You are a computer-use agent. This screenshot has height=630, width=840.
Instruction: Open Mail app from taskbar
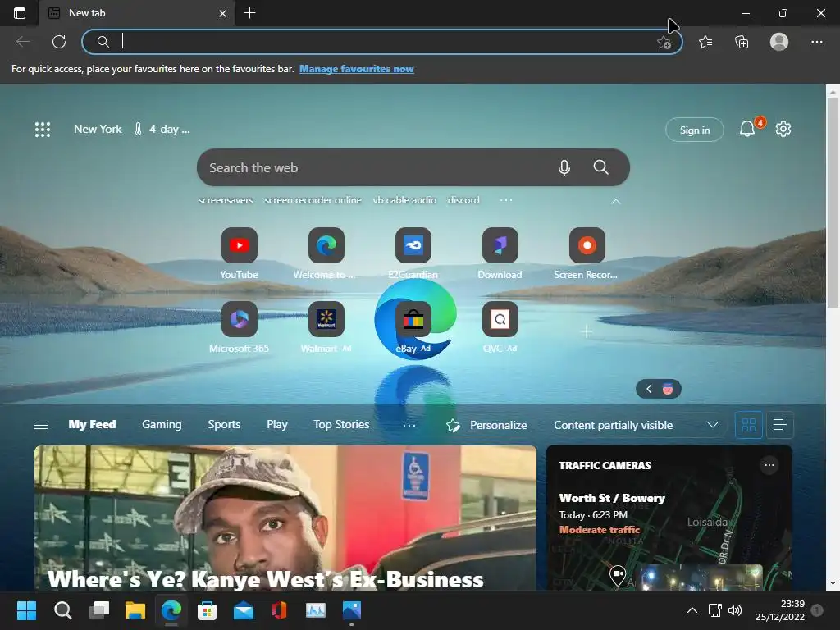(243, 610)
